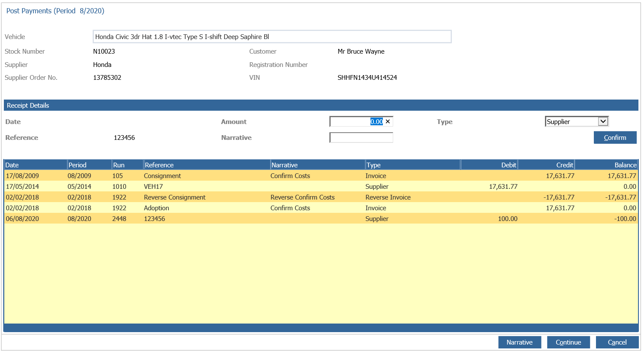Sort by the Period column header
The width and height of the screenshot is (644, 351).
click(x=90, y=165)
